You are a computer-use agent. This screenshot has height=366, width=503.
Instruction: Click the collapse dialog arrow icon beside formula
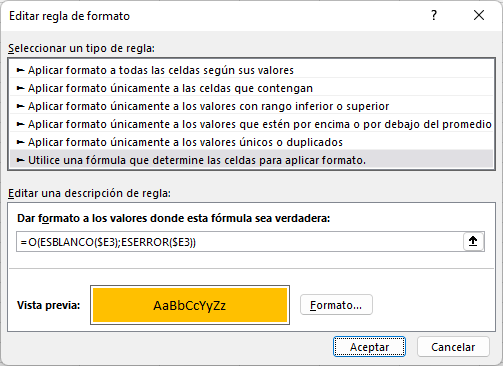[x=473, y=241]
